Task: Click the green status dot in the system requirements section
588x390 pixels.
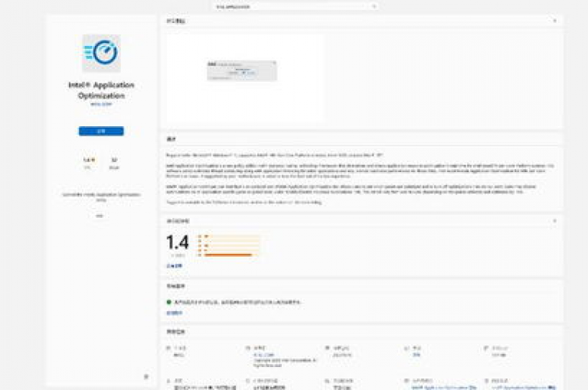Action: (168, 302)
